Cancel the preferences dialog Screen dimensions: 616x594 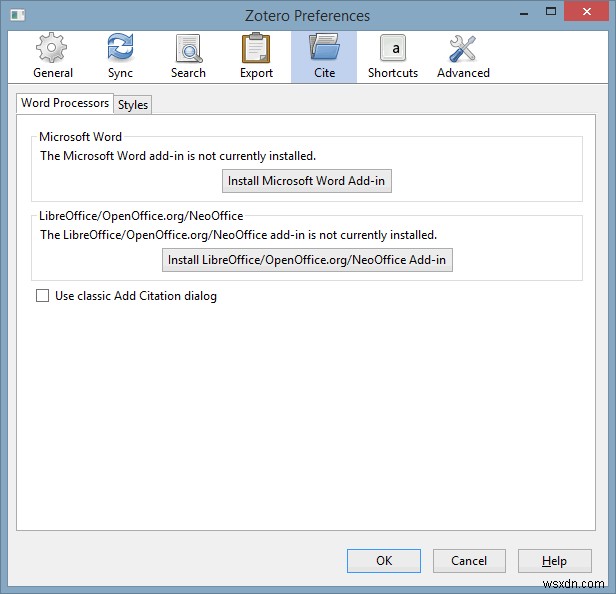(469, 561)
